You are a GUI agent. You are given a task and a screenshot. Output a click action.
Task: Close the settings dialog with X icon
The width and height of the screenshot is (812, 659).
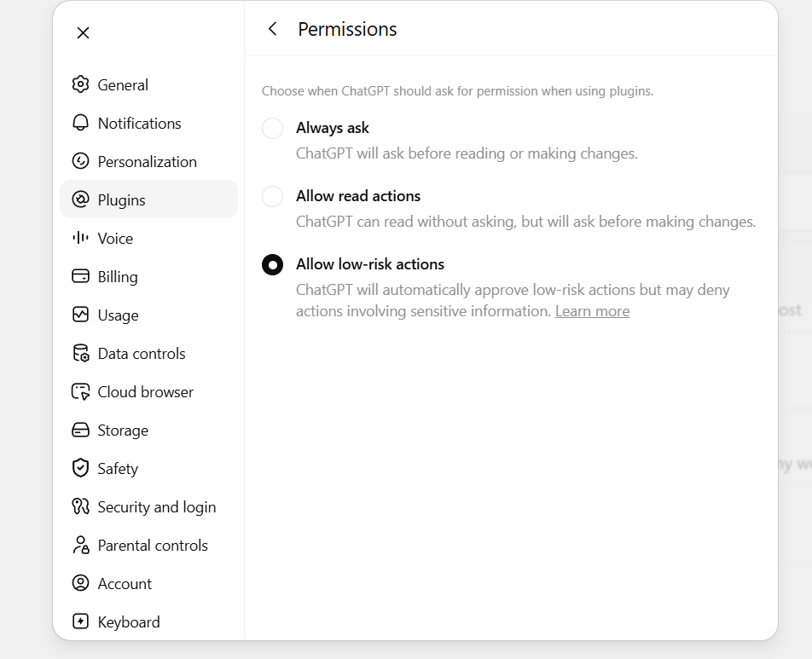[83, 32]
